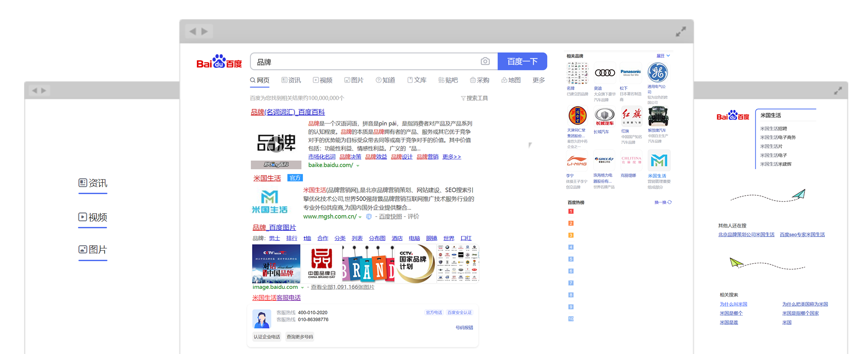Open the Panasonic brand logo
868x354 pixels.
[631, 73]
